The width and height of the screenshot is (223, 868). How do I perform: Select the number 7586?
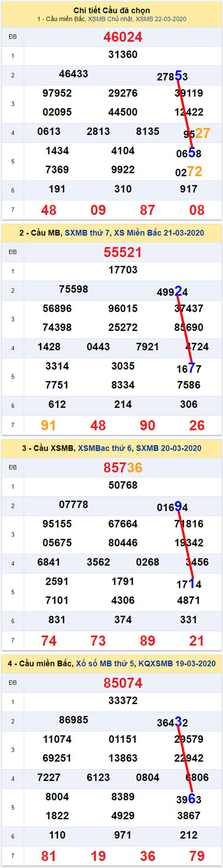coord(189,385)
